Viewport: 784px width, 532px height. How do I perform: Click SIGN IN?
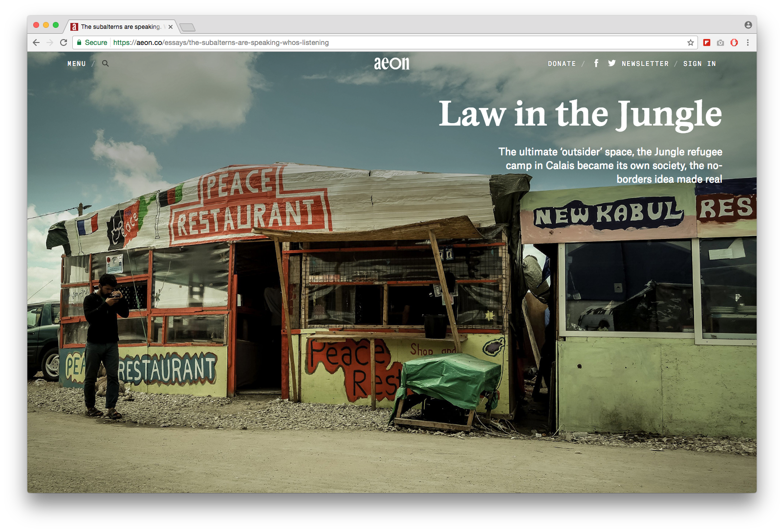click(700, 64)
